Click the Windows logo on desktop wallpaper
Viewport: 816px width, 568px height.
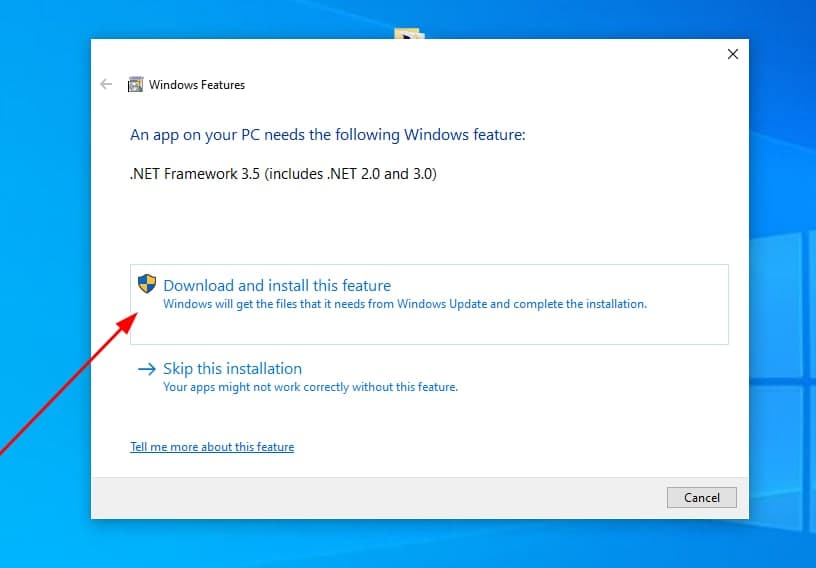(785, 330)
